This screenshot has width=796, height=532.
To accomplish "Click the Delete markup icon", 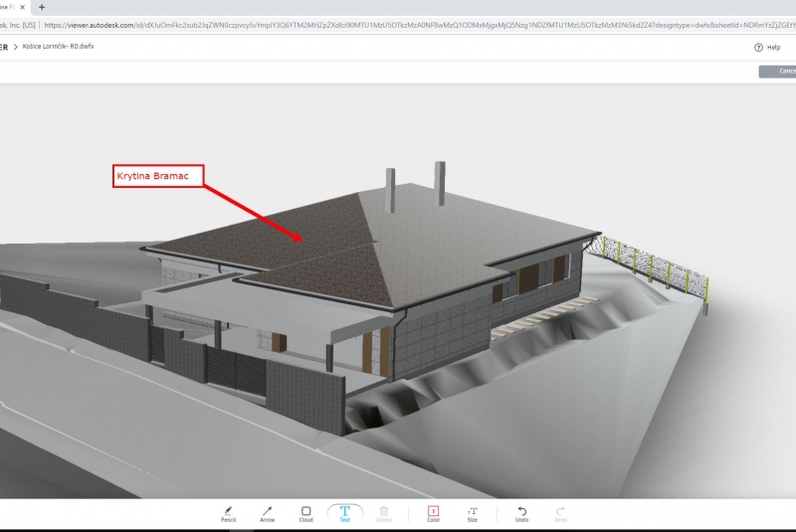I will (x=384, y=514).
